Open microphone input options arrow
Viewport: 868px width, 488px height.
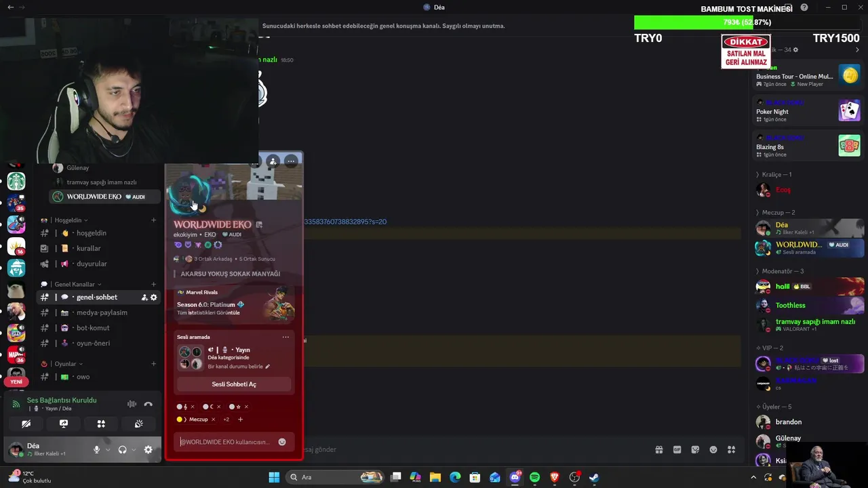pyautogui.click(x=107, y=449)
